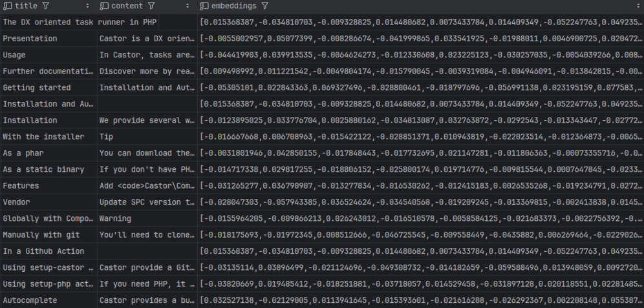Select the 'Tip' content cell

[x=106, y=136]
